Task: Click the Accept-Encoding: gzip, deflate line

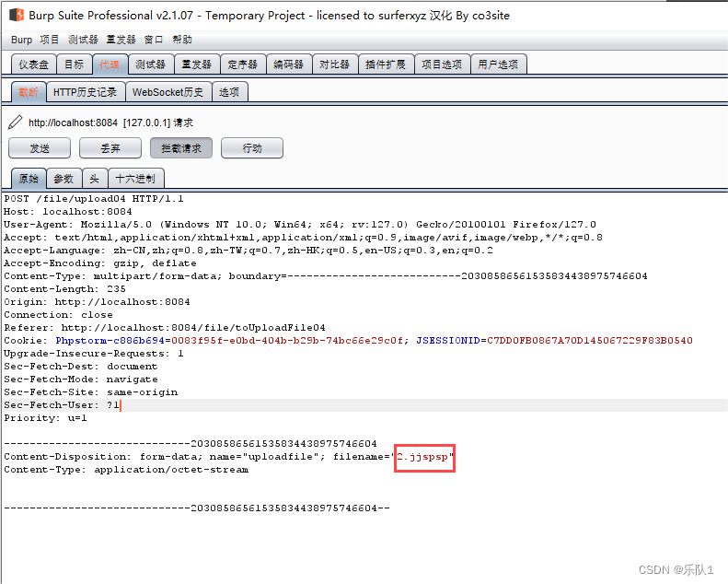Action: pos(100,263)
